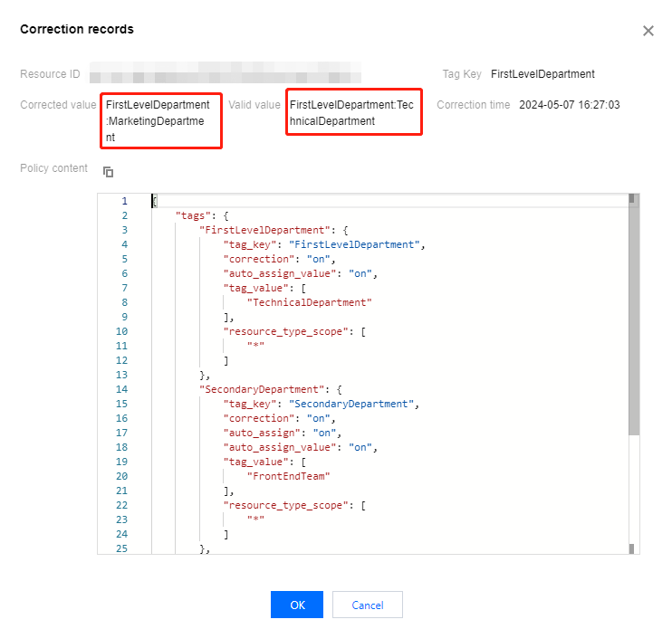
Task: Click line 1 in the code editor
Action: coord(390,201)
